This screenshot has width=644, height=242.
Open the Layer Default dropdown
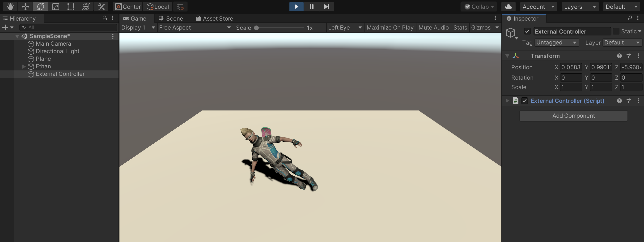click(x=622, y=43)
